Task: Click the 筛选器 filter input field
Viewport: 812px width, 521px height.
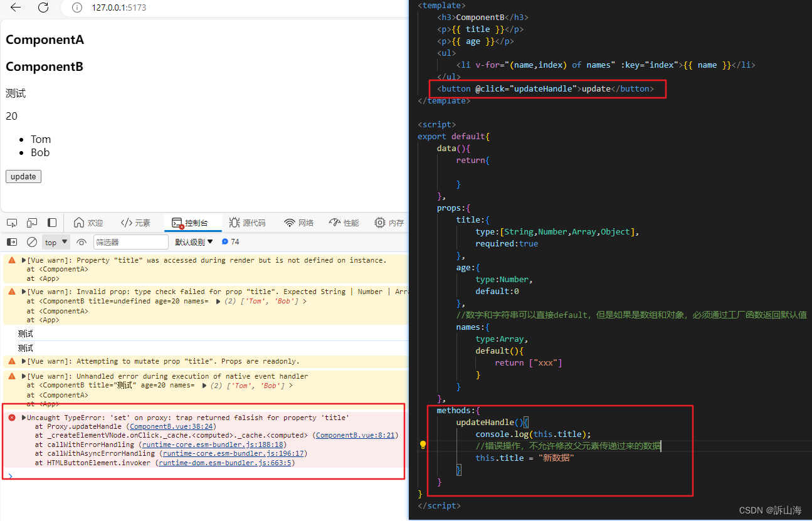Action: [131, 242]
